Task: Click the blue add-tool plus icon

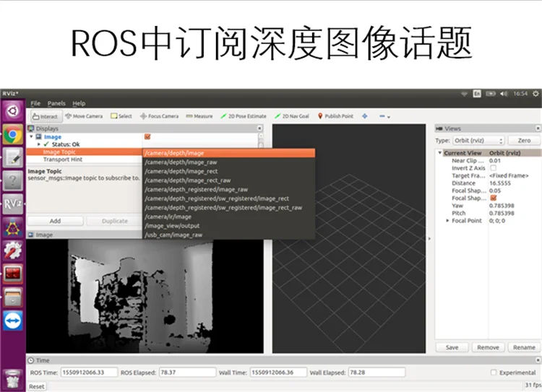Action: (x=365, y=116)
